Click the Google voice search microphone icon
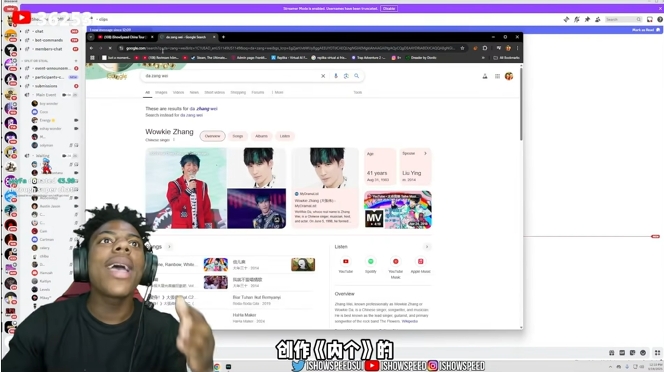 (x=336, y=76)
